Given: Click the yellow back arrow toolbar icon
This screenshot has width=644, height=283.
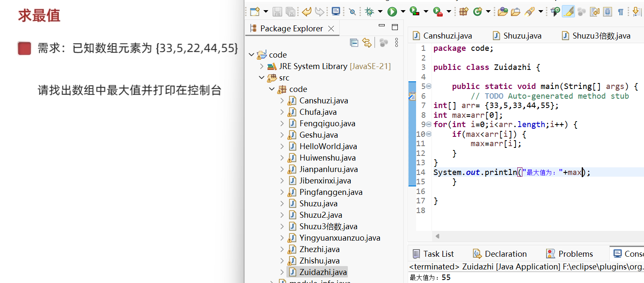Looking at the screenshot, I should [306, 12].
